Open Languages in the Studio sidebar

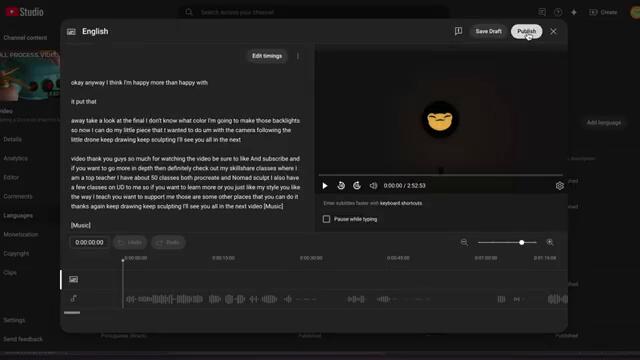pyautogui.click(x=18, y=216)
